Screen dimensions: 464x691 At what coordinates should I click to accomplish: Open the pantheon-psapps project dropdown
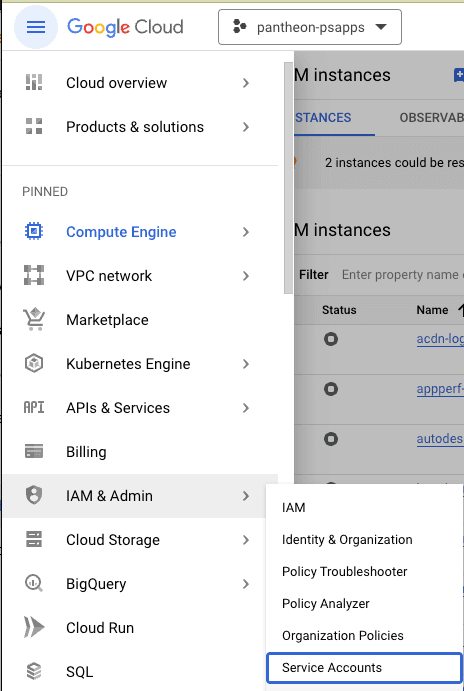310,27
